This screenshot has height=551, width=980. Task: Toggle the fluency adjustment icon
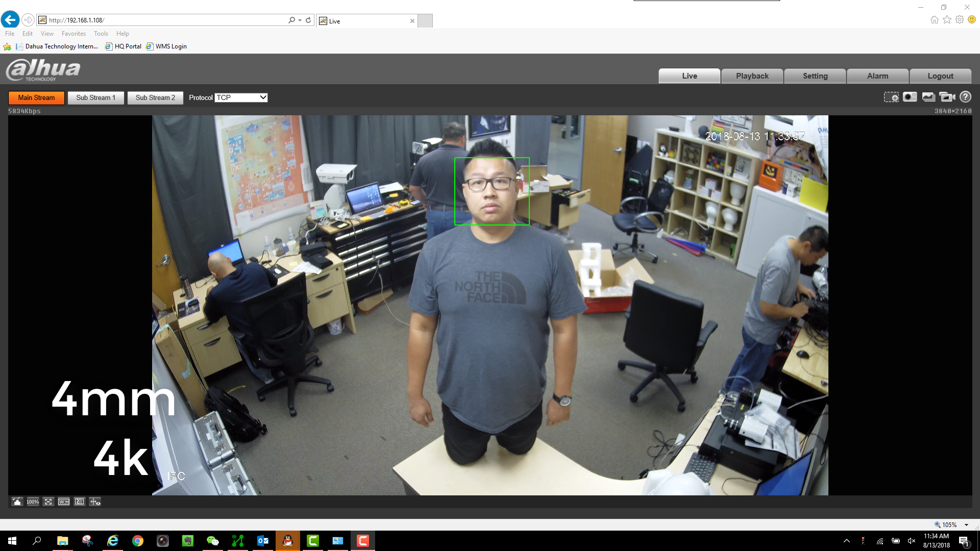click(x=80, y=502)
